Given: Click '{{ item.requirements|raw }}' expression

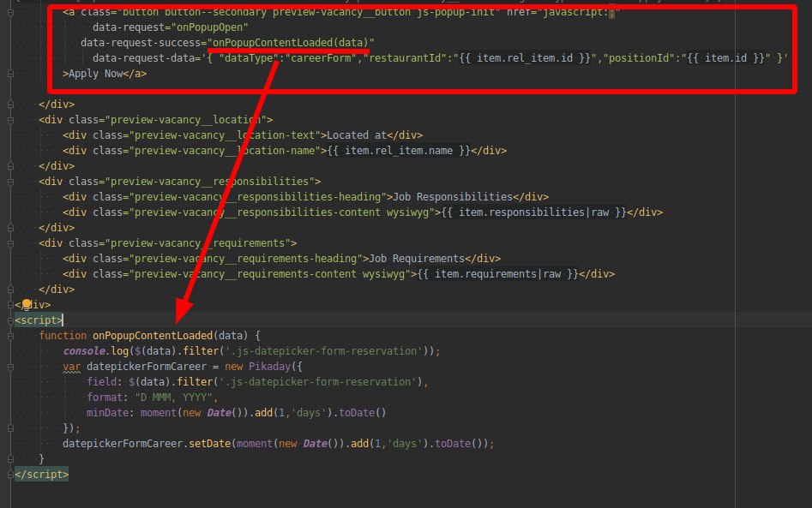Looking at the screenshot, I should click(497, 274).
